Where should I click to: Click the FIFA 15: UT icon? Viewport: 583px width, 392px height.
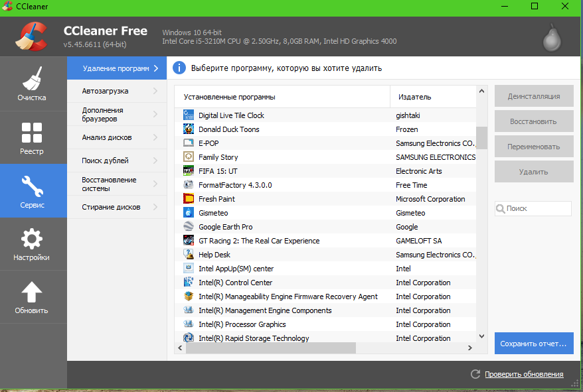(x=189, y=170)
